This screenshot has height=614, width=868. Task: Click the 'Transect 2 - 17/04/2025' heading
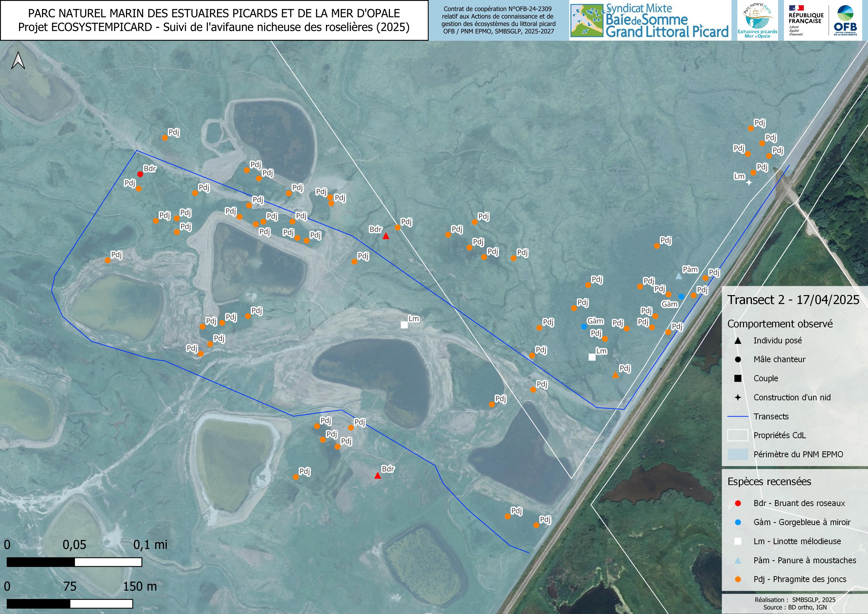(794, 300)
